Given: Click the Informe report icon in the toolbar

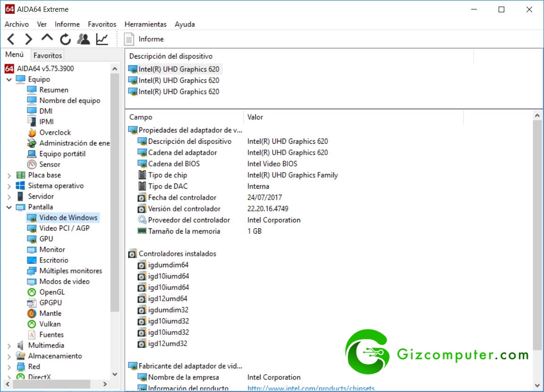Looking at the screenshot, I should click(129, 39).
